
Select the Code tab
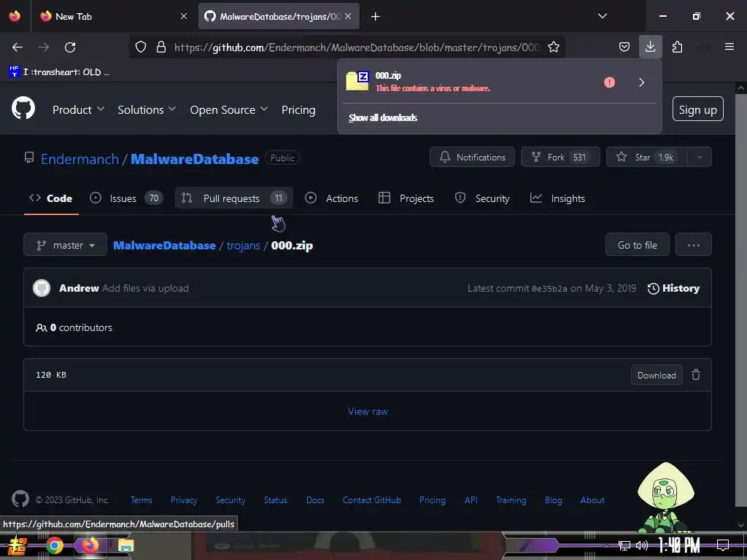51,198
